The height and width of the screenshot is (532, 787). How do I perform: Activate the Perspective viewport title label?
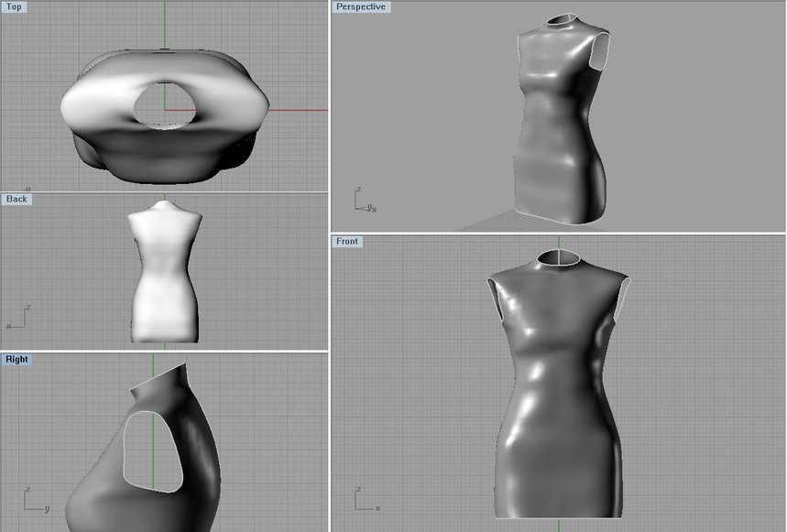pyautogui.click(x=361, y=7)
